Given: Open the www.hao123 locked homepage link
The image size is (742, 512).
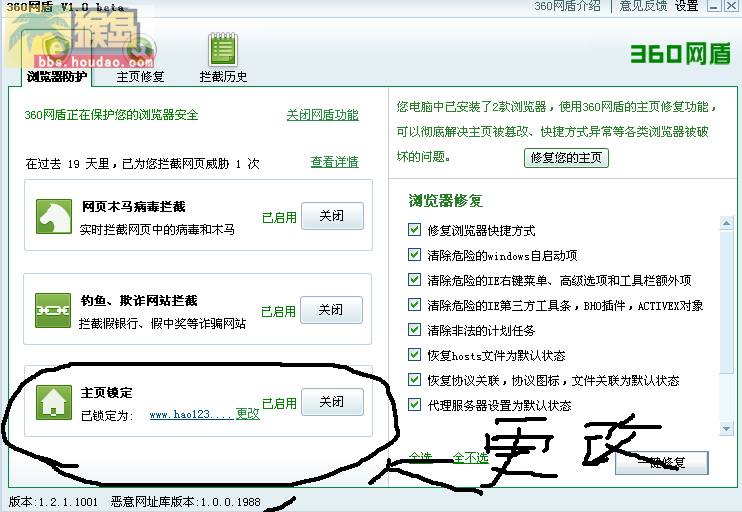Looking at the screenshot, I should [192, 415].
